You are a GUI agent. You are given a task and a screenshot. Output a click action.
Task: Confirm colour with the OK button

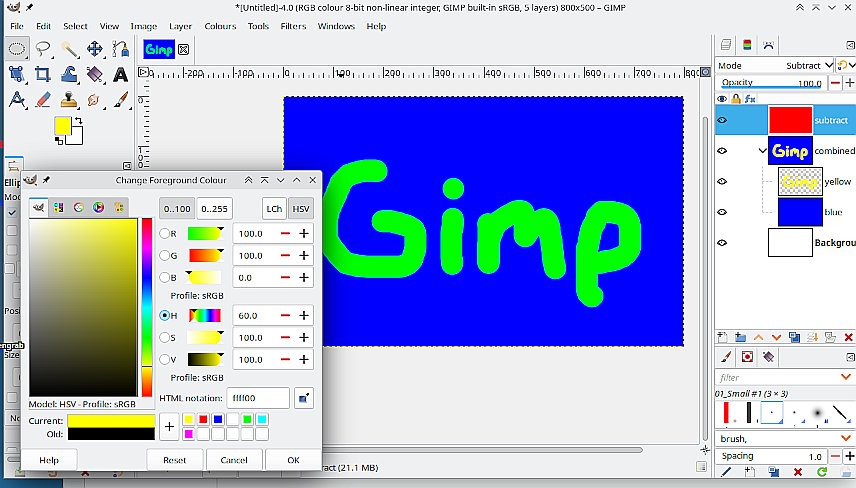pos(293,460)
